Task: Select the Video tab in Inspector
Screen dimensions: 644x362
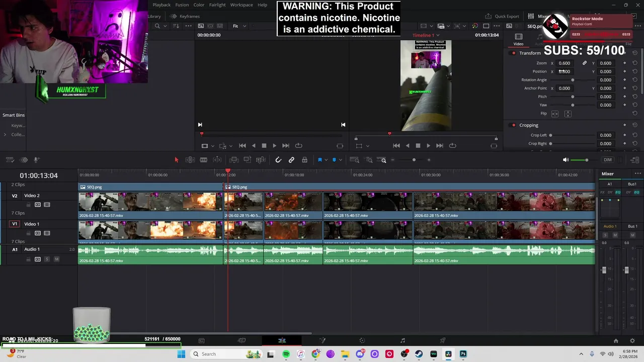Action: tap(518, 40)
